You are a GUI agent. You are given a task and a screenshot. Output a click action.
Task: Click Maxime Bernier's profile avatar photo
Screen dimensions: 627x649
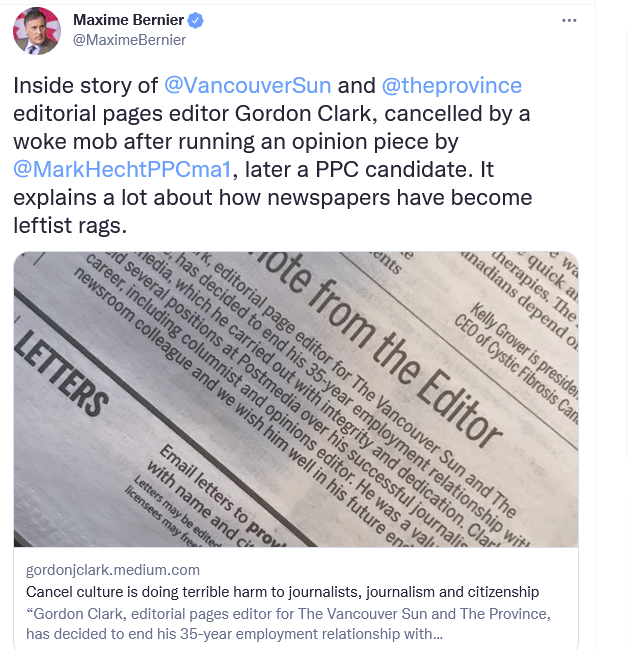coord(37,30)
